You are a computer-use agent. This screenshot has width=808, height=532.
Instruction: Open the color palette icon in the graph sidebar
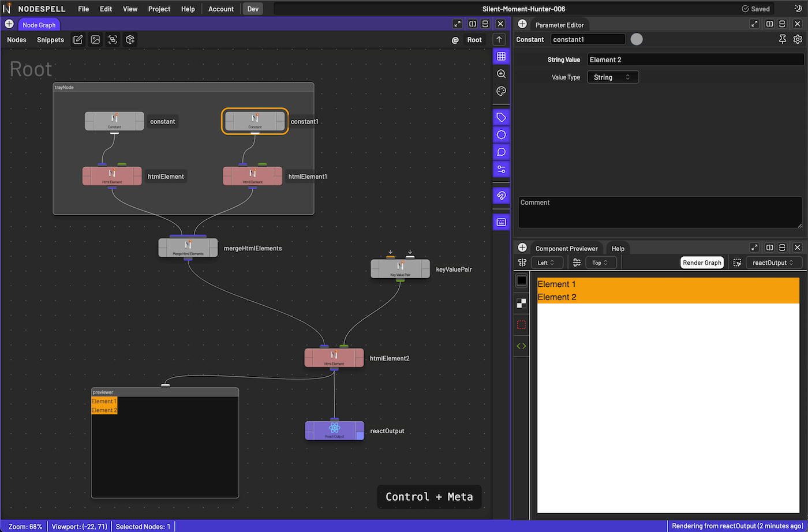tap(501, 91)
